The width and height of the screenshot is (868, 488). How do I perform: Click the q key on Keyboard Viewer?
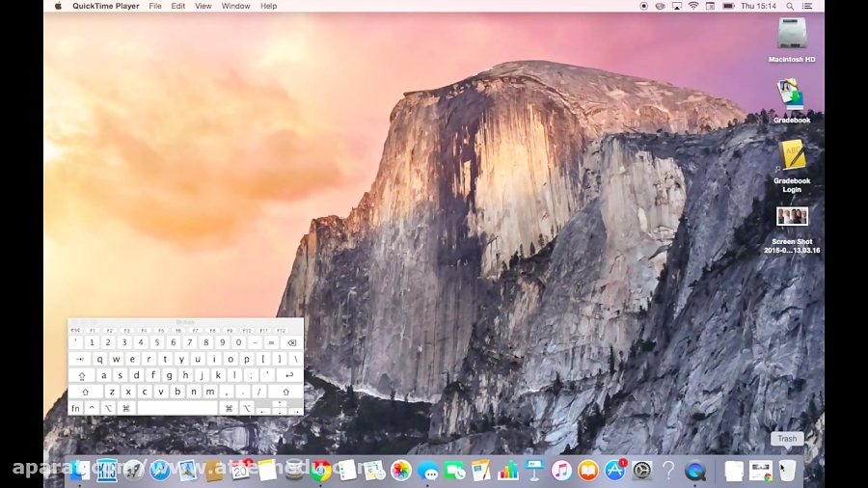pyautogui.click(x=99, y=359)
